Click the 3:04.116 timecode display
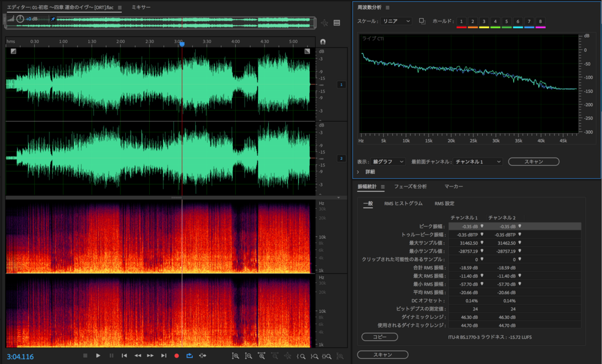 tap(20, 357)
